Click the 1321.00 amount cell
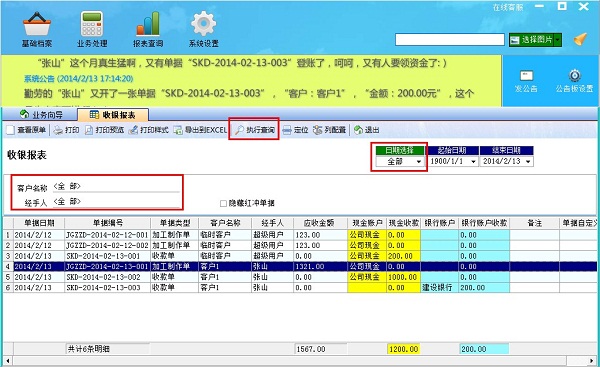Image resolution: width=600 pixels, height=367 pixels. (320, 266)
